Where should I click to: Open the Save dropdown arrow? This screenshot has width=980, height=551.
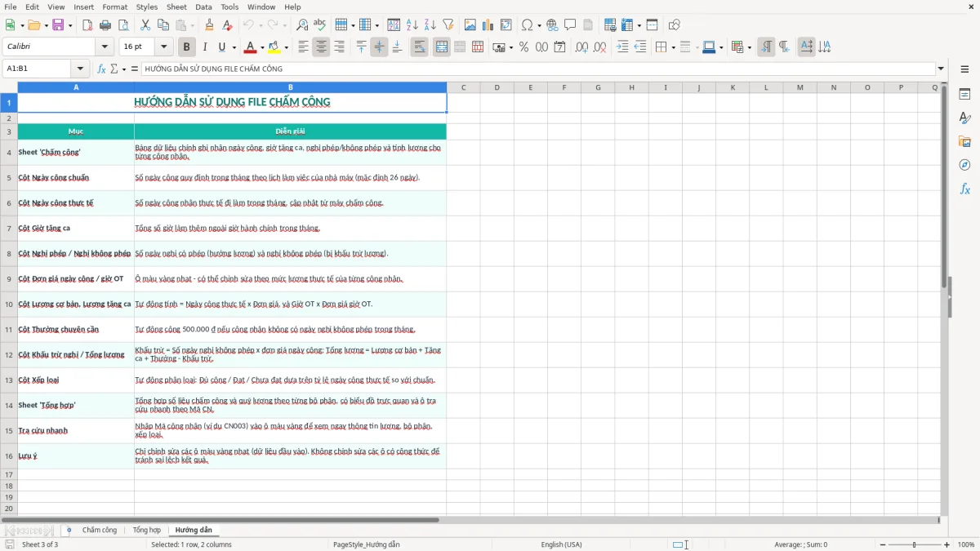pyautogui.click(x=70, y=25)
